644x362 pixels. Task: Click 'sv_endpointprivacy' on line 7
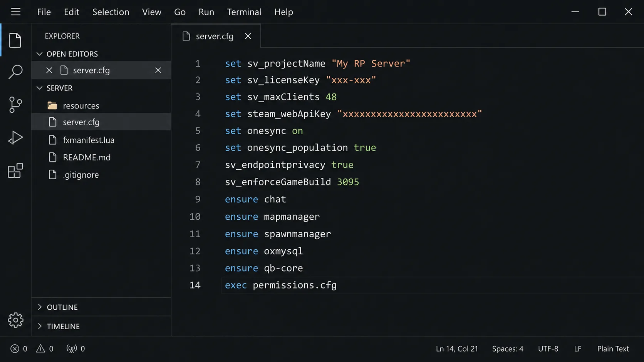pyautogui.click(x=275, y=165)
